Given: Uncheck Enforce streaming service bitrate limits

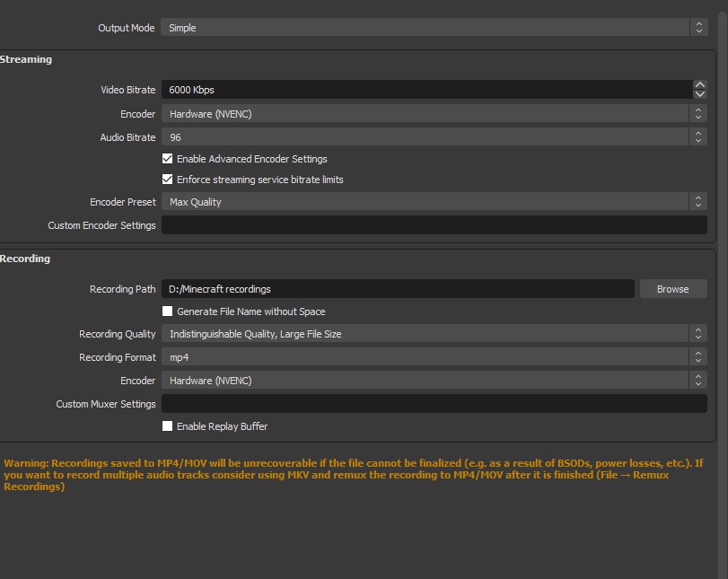Looking at the screenshot, I should (167, 179).
